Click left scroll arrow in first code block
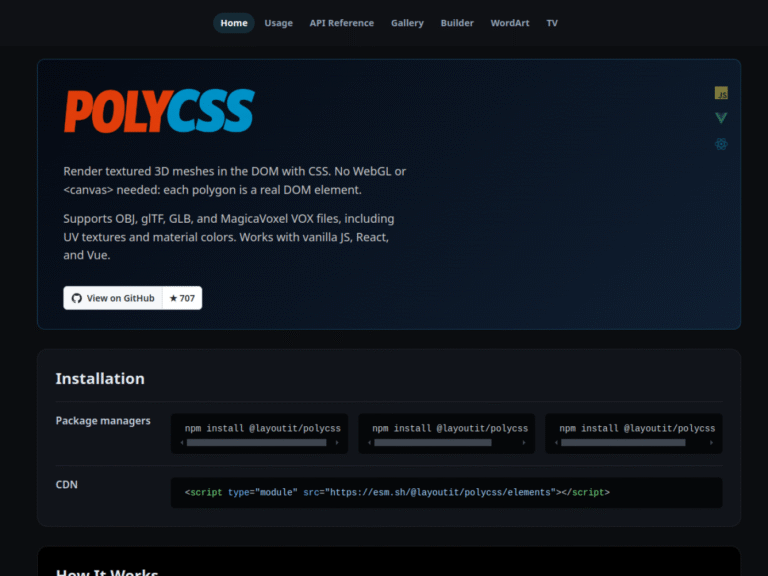This screenshot has height=576, width=768. 182,443
